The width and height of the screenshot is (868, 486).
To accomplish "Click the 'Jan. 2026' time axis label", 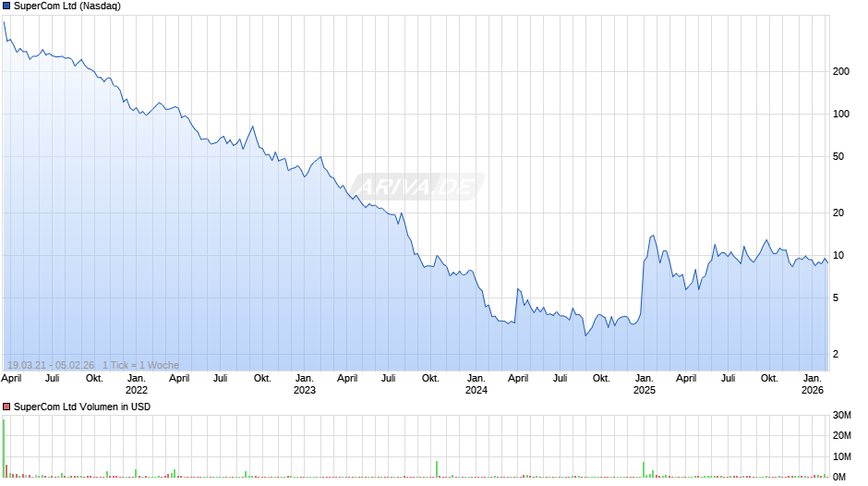I will (813, 384).
